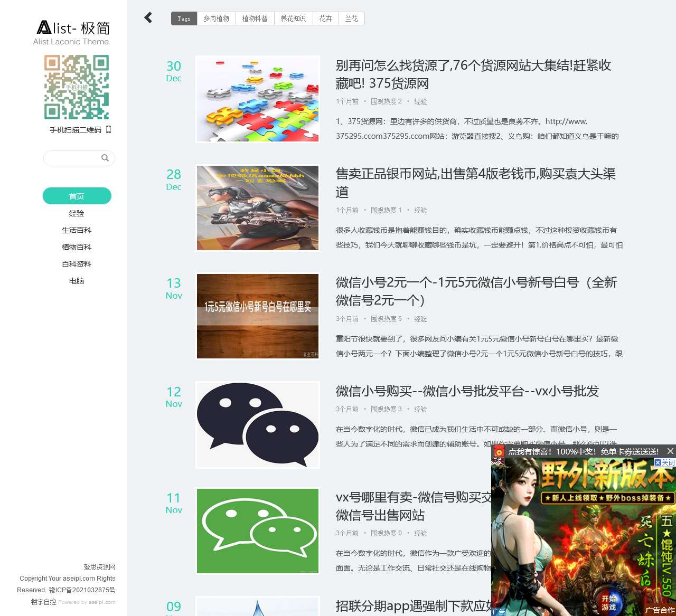
Task: Click the 经验 category link under the 13 Nov post
Action: pos(420,319)
